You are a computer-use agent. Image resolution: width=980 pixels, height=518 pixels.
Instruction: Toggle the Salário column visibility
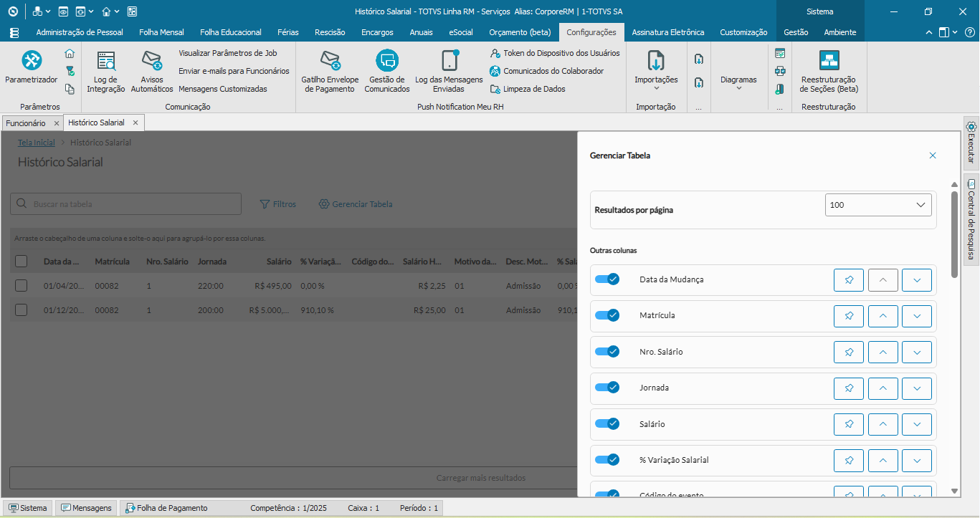pyautogui.click(x=607, y=424)
